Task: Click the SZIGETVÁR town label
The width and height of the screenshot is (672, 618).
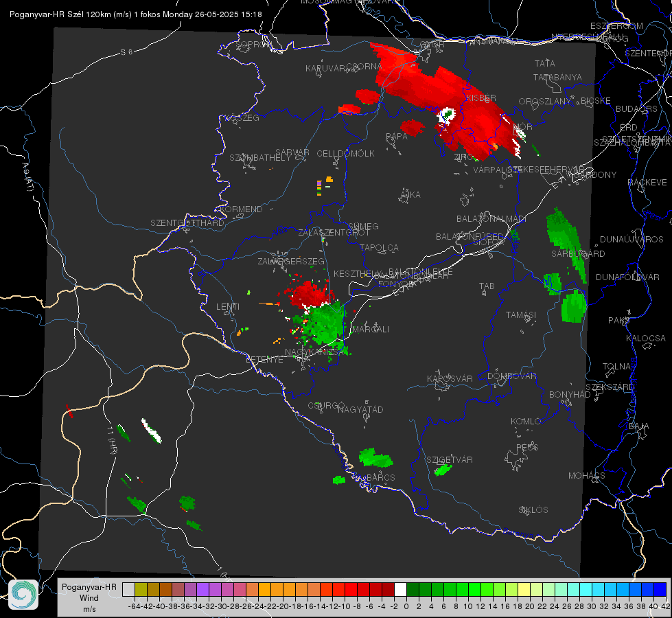Action: coord(450,460)
